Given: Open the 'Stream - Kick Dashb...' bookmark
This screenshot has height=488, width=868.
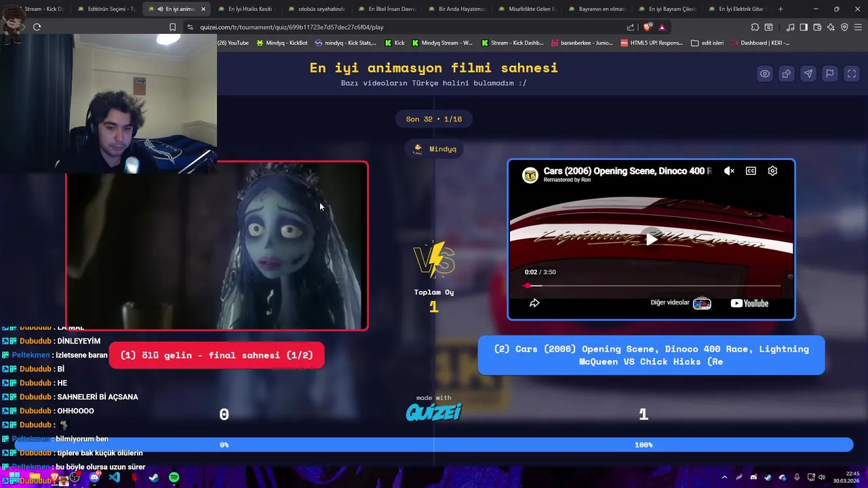Looking at the screenshot, I should coord(512,43).
